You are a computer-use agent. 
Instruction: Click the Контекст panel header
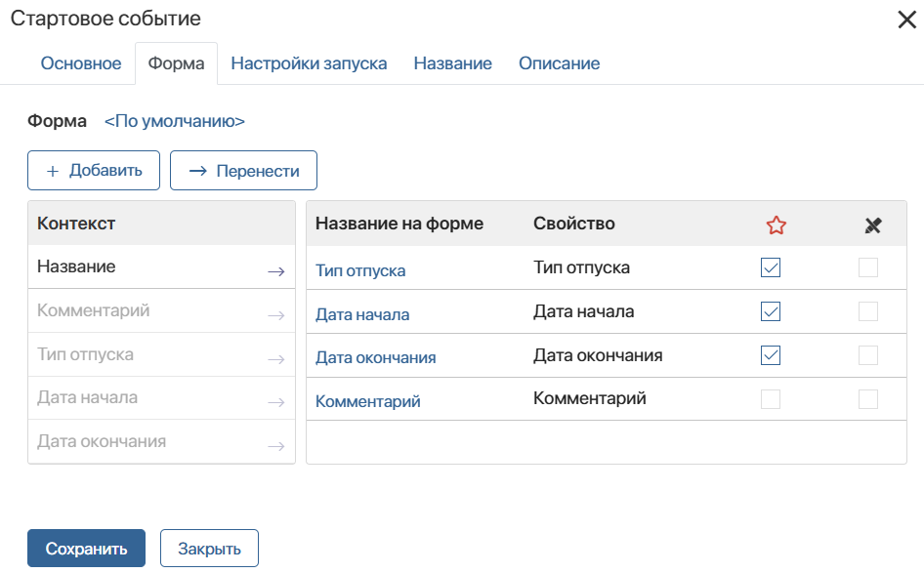coord(161,224)
